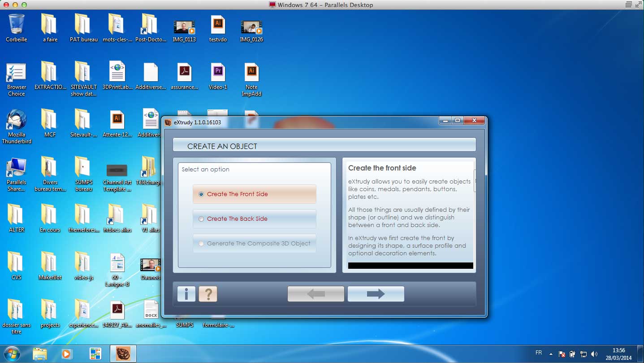
Task: Click the Parallels Shared Folders icon
Action: click(17, 175)
